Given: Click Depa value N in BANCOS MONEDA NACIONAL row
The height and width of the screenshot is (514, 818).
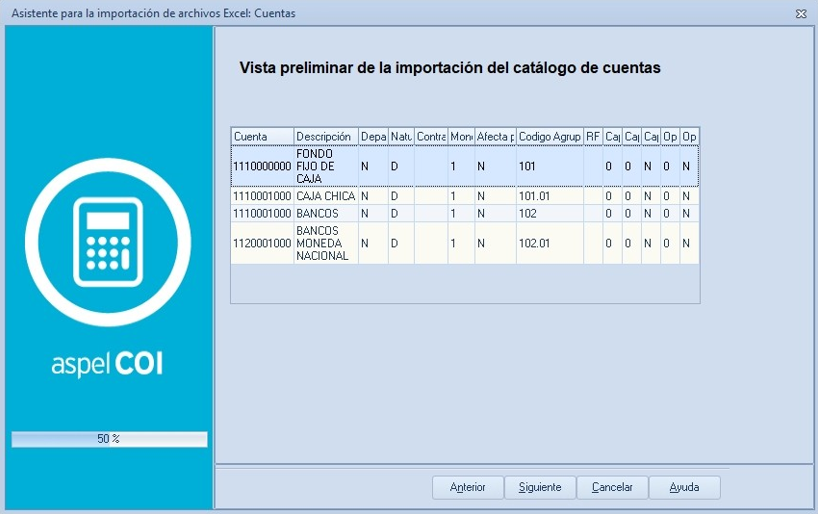Looking at the screenshot, I should click(373, 243).
